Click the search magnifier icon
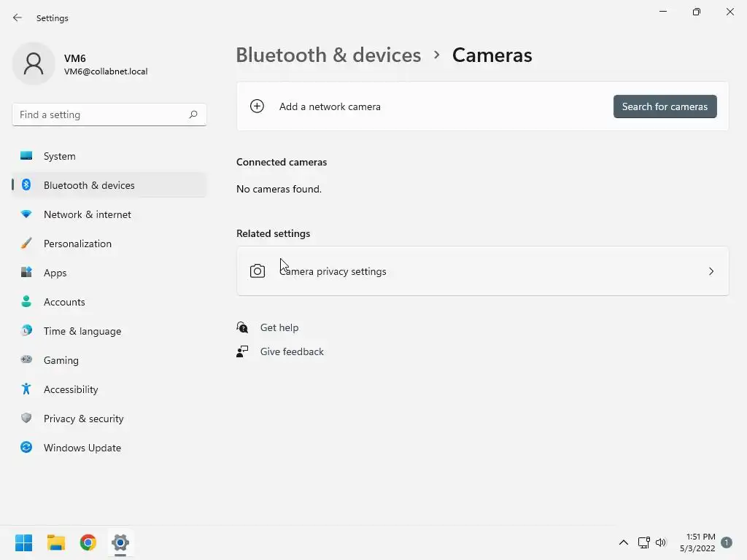The width and height of the screenshot is (747, 560). (x=193, y=114)
